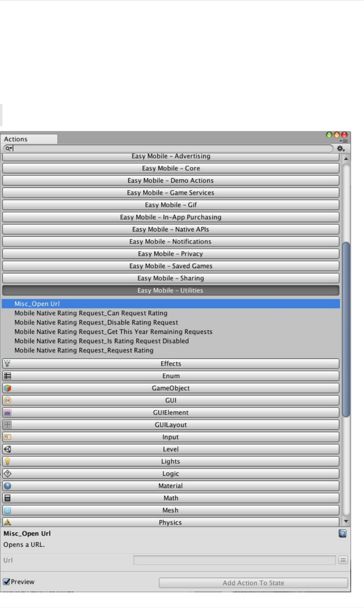The image size is (364, 608).
Task: Expand the GUILayout category
Action: point(171,425)
